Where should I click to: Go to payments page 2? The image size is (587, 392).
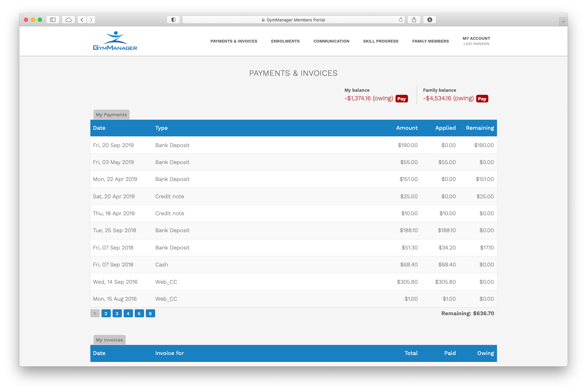(x=106, y=313)
